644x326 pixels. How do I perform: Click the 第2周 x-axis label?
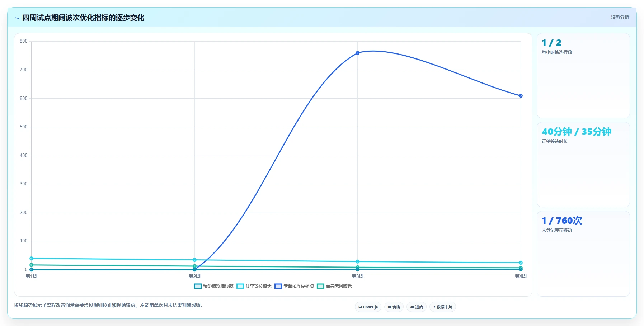tap(194, 276)
